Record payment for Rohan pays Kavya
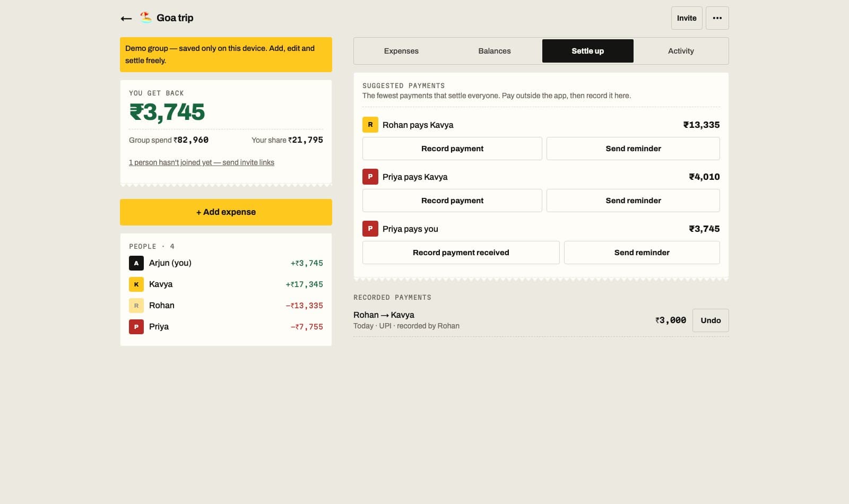The image size is (849, 504). [452, 149]
